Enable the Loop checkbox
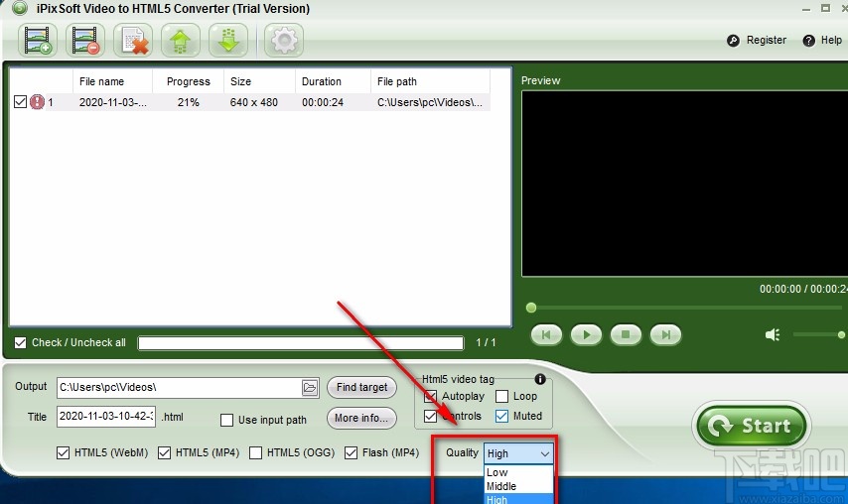The width and height of the screenshot is (848, 504). coord(501,397)
